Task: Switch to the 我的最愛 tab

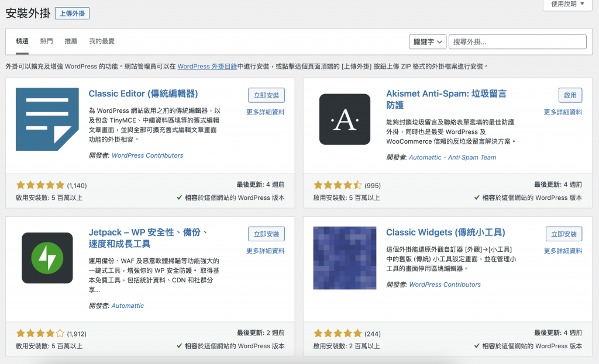Action: pyautogui.click(x=102, y=41)
